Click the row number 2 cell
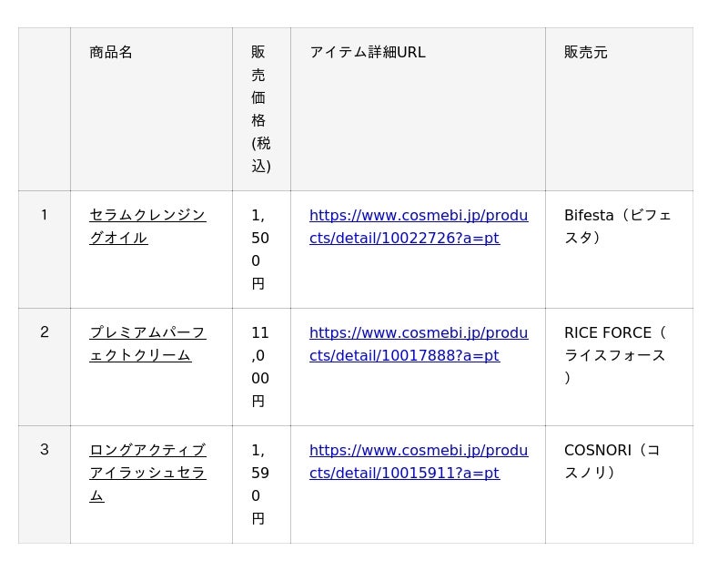 click(44, 332)
